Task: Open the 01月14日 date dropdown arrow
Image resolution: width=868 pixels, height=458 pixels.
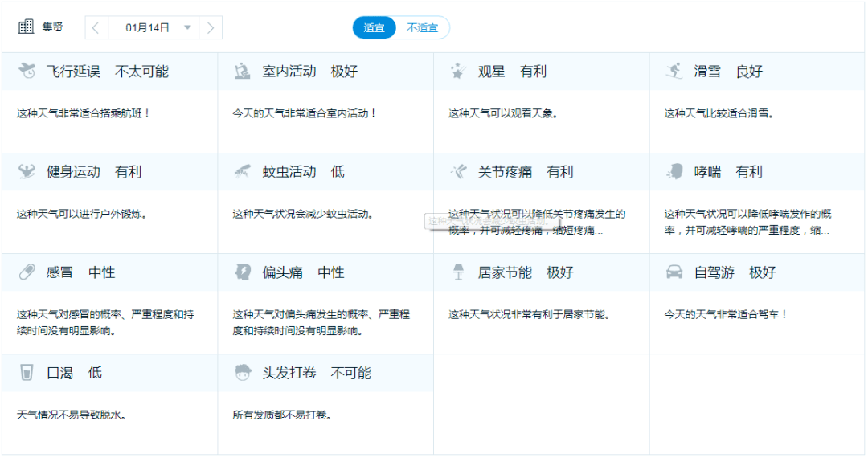Action: tap(187, 27)
